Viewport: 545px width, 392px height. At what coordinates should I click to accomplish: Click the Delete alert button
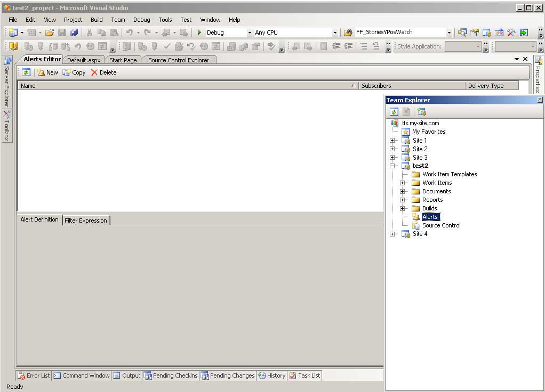tap(103, 72)
